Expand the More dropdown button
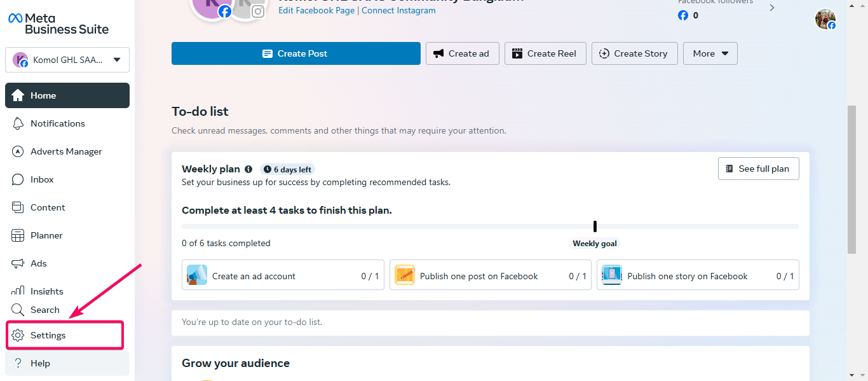 point(710,53)
